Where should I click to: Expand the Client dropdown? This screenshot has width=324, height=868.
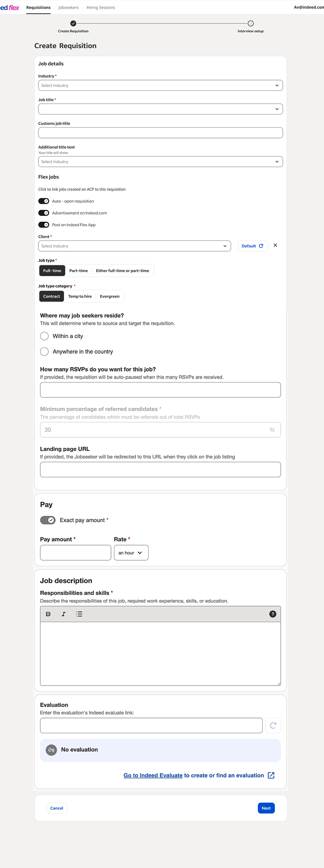pyautogui.click(x=134, y=246)
